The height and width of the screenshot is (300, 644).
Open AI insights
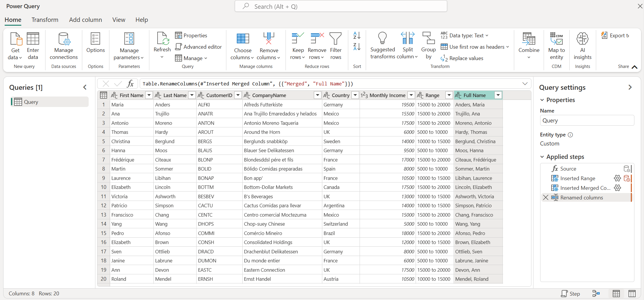(x=582, y=46)
